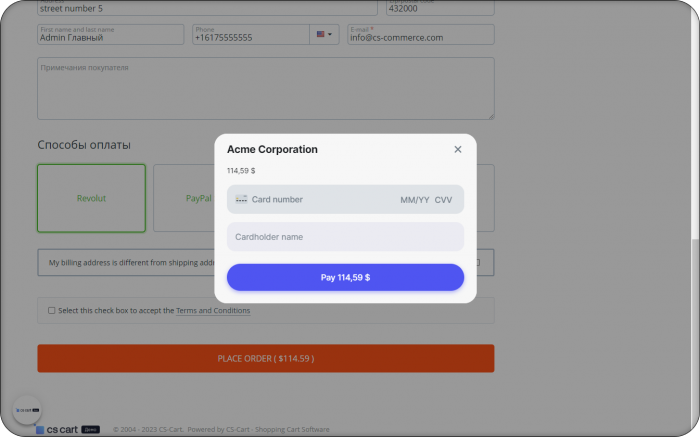Click the Address field with street number 5
Screen dimensions: 700x437
point(207,8)
